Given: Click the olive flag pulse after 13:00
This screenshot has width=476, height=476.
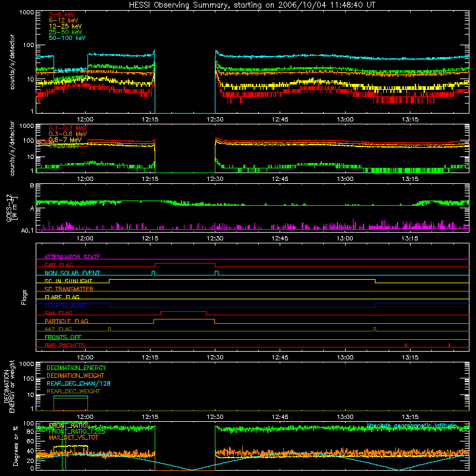Looking at the screenshot, I should click(375, 329).
